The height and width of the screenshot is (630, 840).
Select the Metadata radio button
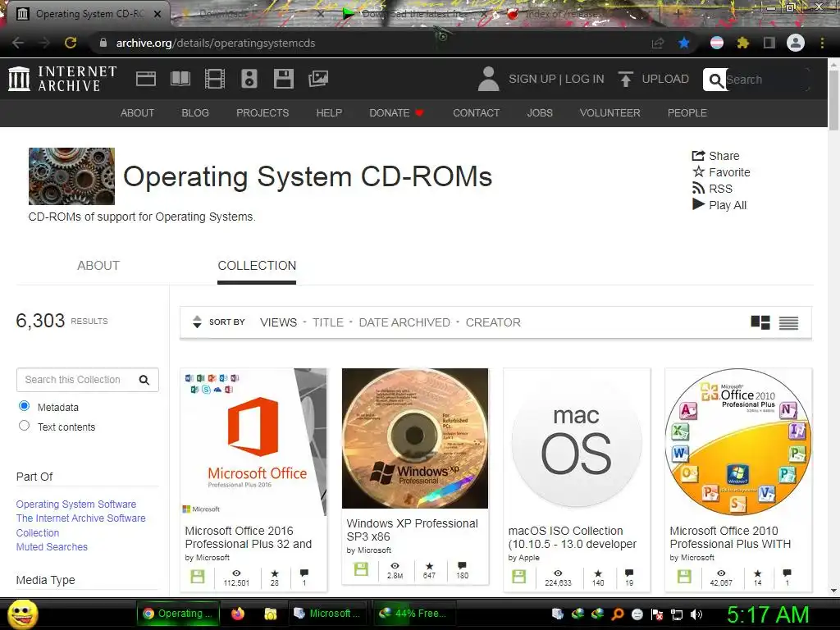click(24, 405)
